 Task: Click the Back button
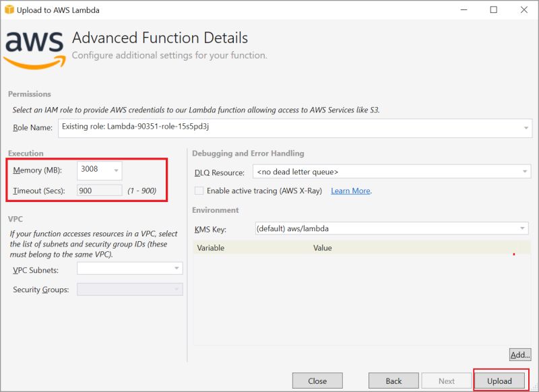pyautogui.click(x=393, y=381)
